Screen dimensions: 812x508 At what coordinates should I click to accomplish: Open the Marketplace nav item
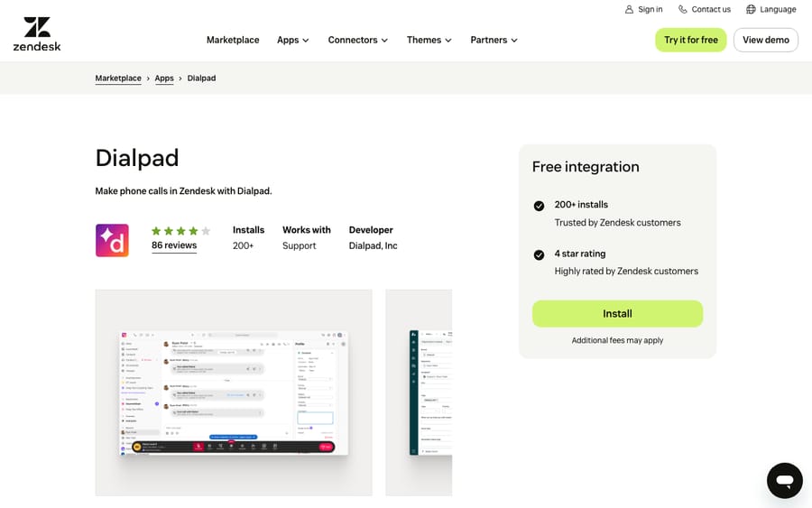[x=233, y=40]
